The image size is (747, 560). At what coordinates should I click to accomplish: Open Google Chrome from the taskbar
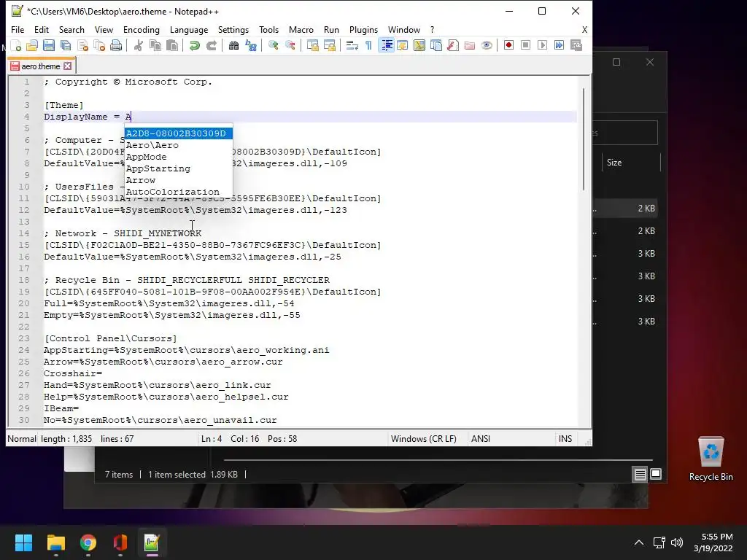pos(88,542)
